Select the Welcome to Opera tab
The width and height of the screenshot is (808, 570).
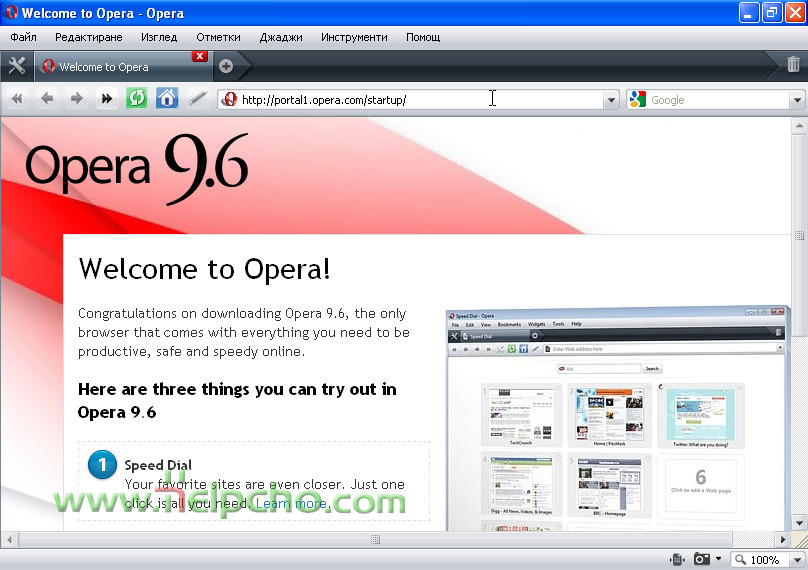click(x=123, y=67)
